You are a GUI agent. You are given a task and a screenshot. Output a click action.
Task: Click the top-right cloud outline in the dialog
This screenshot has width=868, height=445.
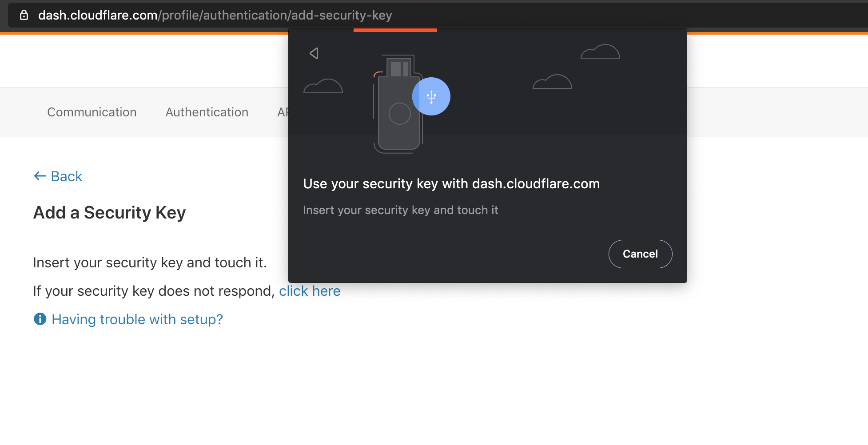(x=600, y=52)
